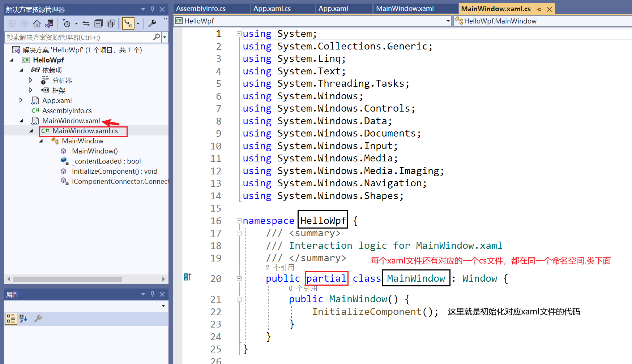
Task: Click the Collapse All icon in Solution Explorer
Action: click(x=98, y=24)
